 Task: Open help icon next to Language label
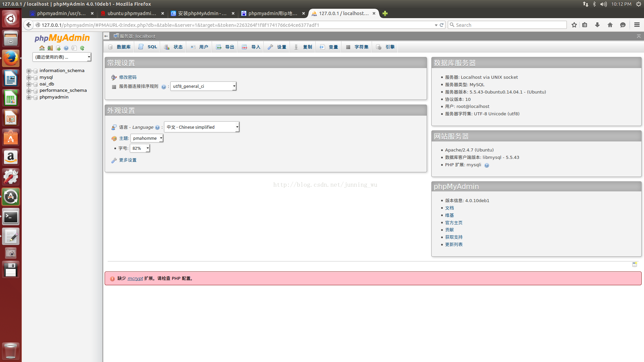point(157,127)
